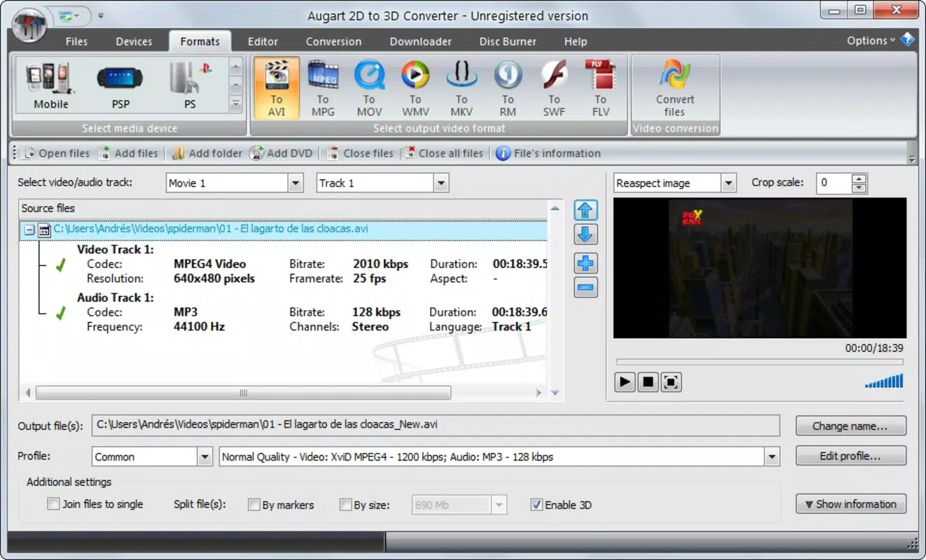
Task: Click the Show information button
Action: (850, 504)
